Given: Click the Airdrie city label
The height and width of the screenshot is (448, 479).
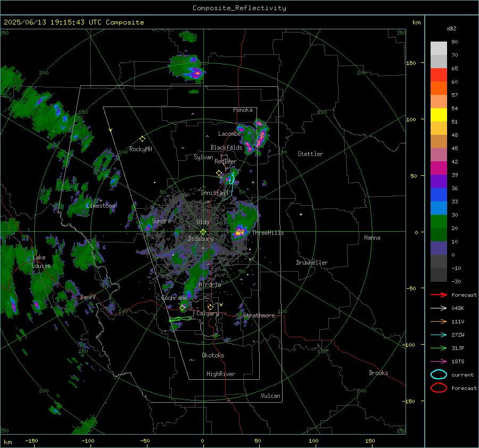Looking at the screenshot, I should tap(210, 284).
